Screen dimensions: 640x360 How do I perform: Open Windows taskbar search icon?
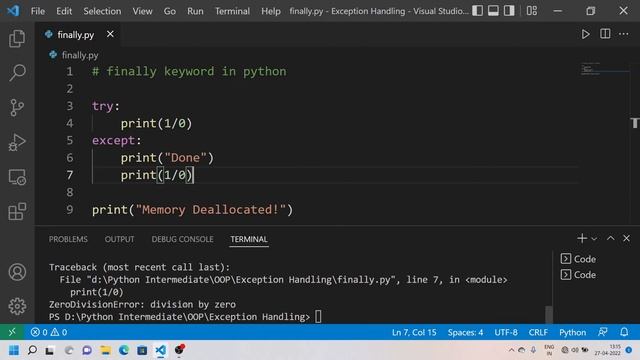32,350
